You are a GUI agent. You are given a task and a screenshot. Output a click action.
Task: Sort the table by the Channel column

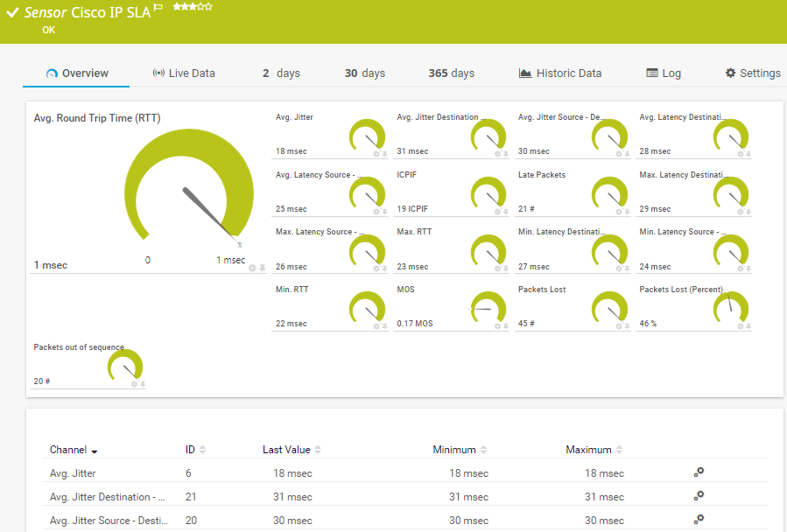tap(74, 450)
